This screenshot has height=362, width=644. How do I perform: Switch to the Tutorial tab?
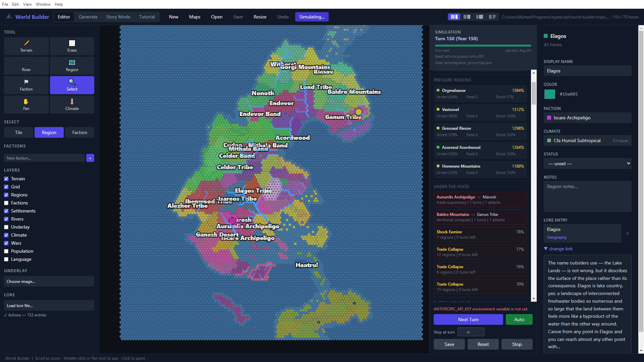pos(147,17)
